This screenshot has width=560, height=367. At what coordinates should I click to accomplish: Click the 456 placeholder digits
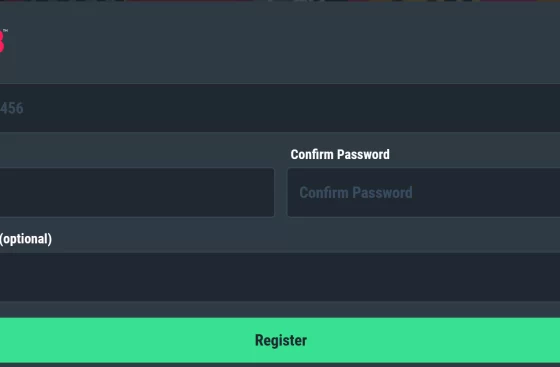[12, 108]
